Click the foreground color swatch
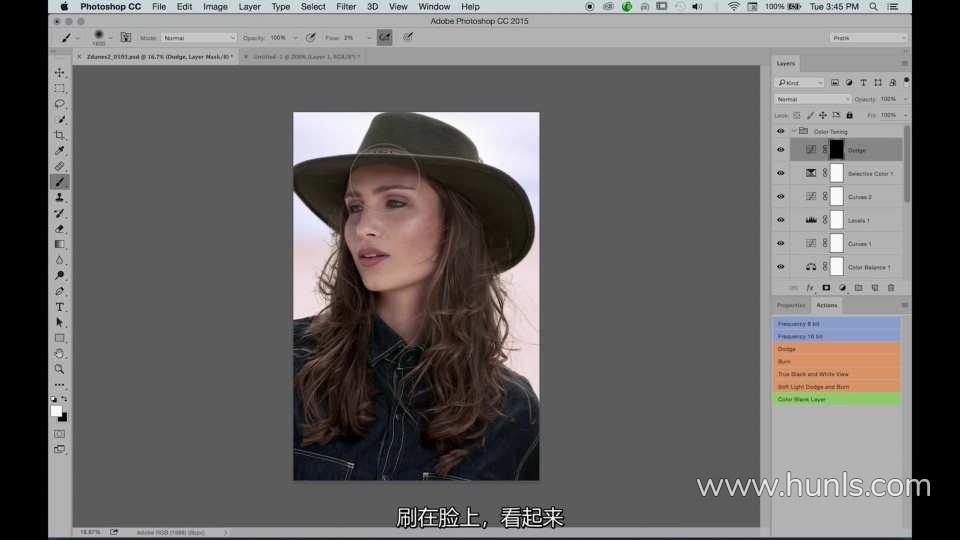Screen dimensions: 960x540 tap(56, 410)
